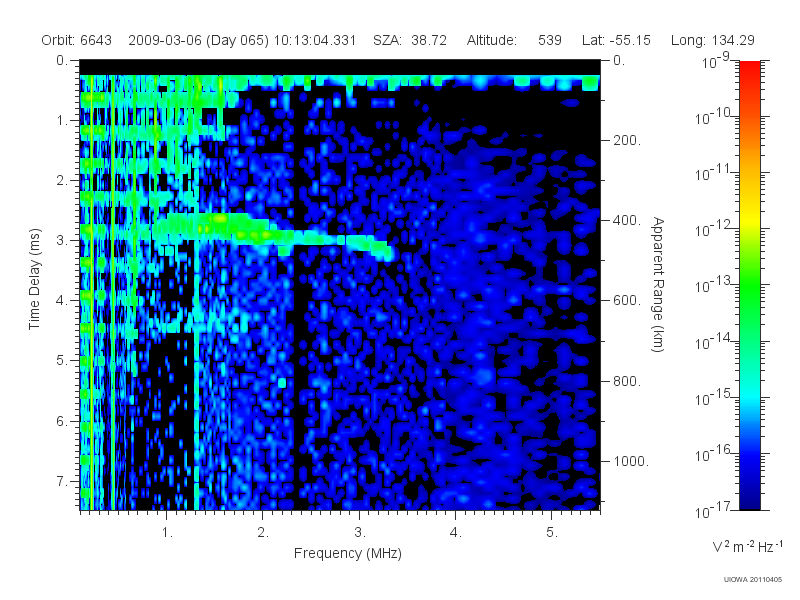Image resolution: width=800 pixels, height=600 pixels.
Task: Click the time delay tick label '4.'
Action: [62, 301]
